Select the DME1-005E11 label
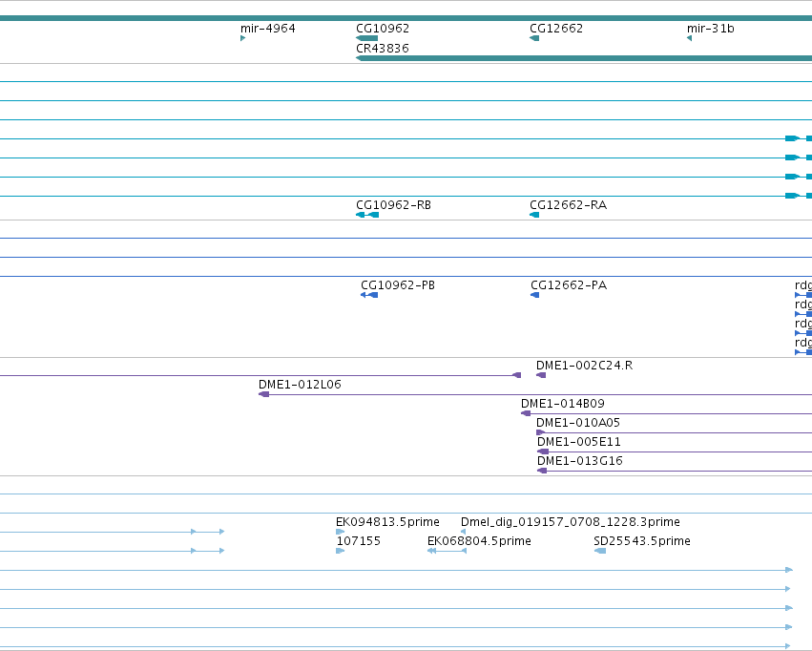 pos(579,442)
